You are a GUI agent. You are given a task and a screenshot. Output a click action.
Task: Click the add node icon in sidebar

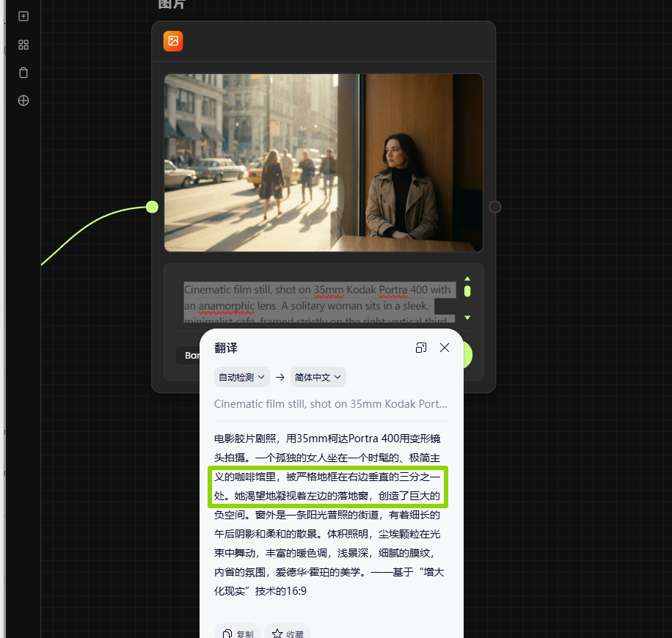[x=23, y=16]
